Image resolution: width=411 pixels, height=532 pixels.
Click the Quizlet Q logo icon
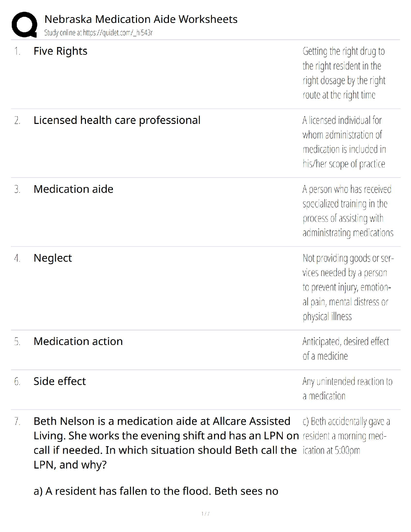[24, 25]
